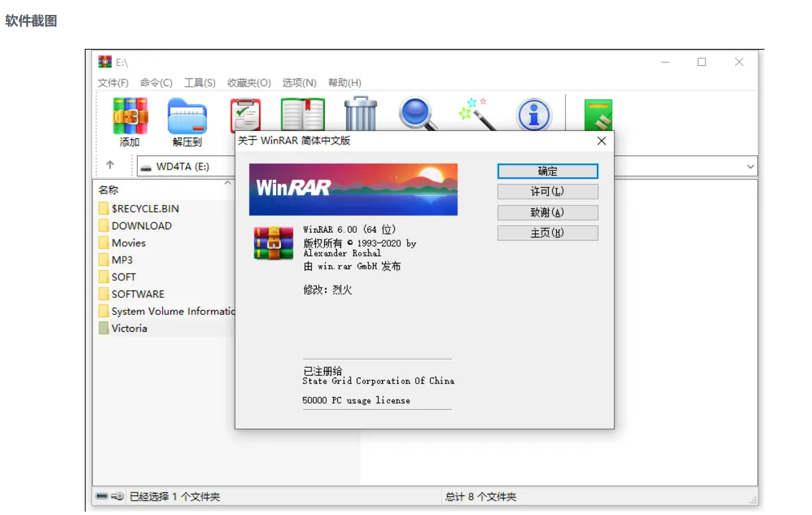The height and width of the screenshot is (515, 812).
Task: Expand the address bar dropdown arrow
Action: pos(750,166)
